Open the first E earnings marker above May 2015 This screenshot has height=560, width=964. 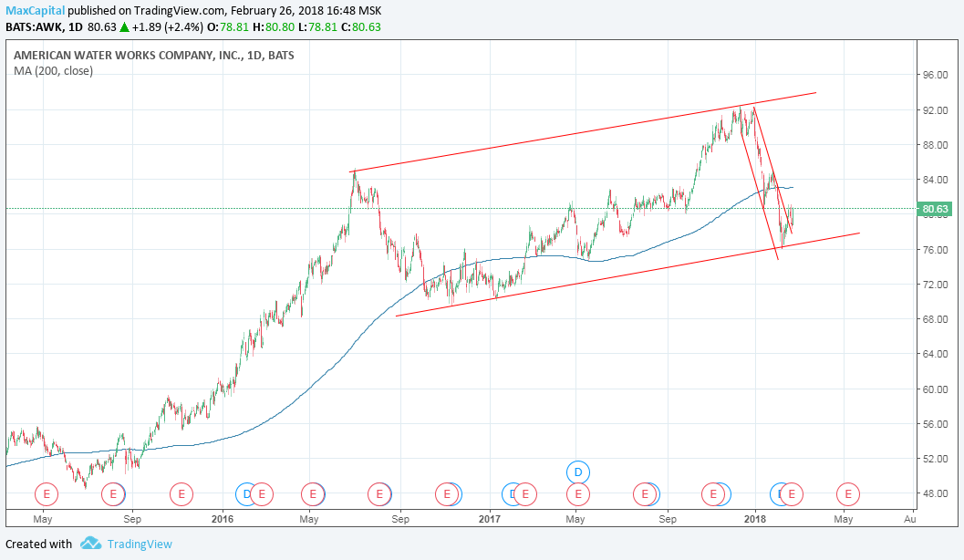click(47, 493)
